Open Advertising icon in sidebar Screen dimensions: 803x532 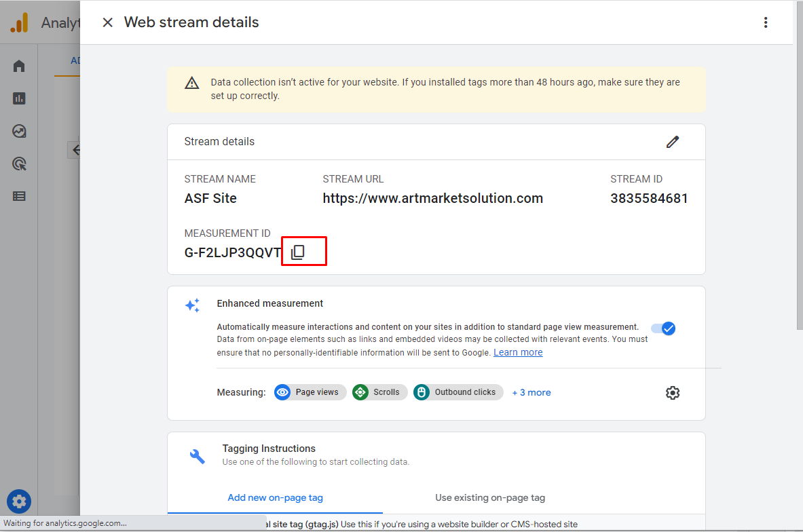pos(19,164)
